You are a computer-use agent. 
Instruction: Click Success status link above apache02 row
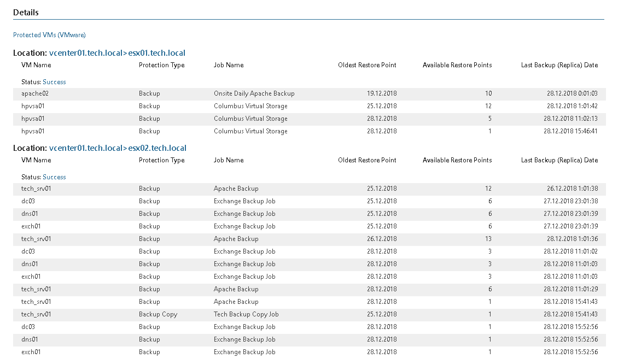tap(54, 82)
